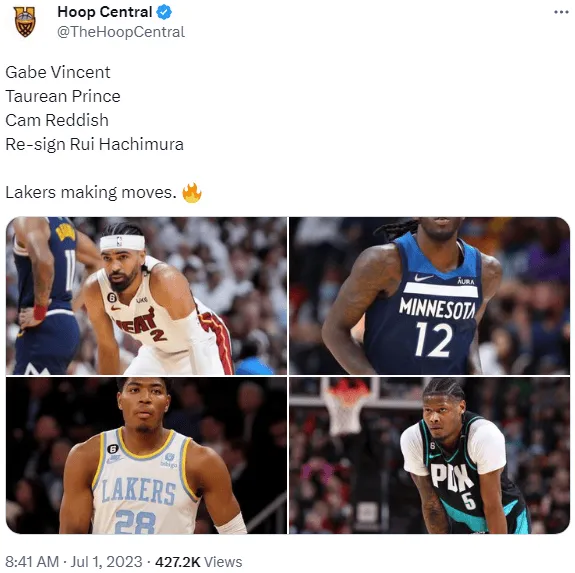Click the Jul 1, 2023 date
This screenshot has height=573, width=575.
(106, 562)
